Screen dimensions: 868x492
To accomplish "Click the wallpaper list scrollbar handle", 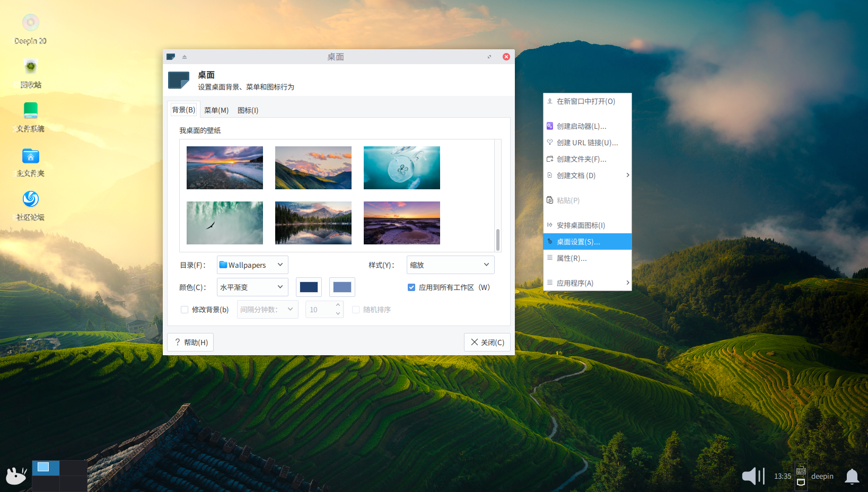I will click(x=498, y=240).
